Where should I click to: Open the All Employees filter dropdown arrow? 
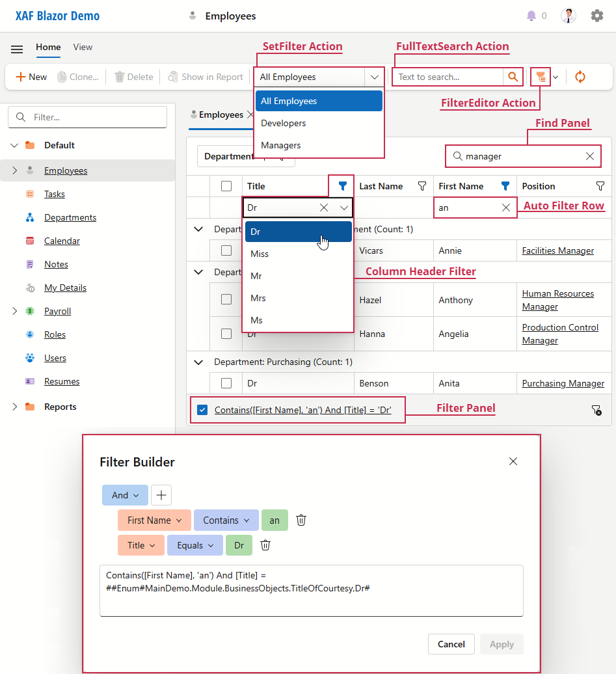[375, 77]
